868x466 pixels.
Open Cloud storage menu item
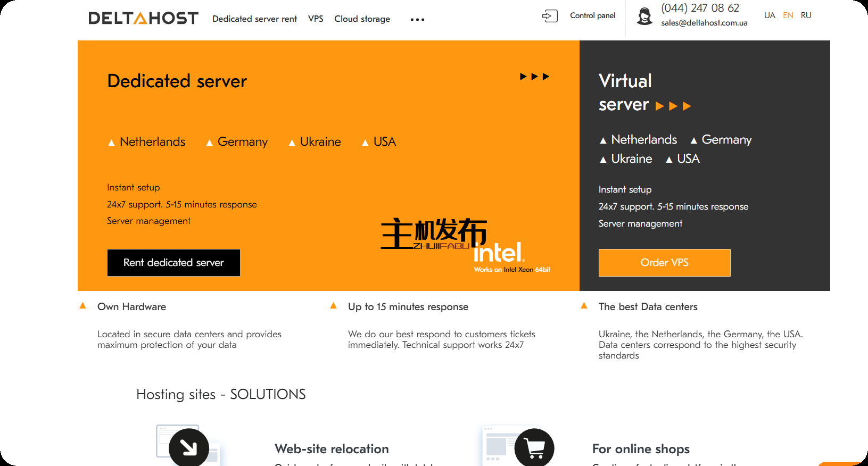coord(362,19)
